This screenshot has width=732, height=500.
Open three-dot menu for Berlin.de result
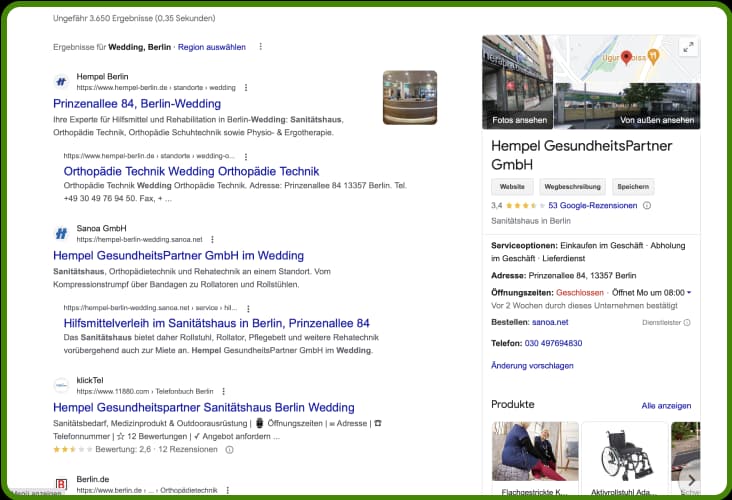(228, 490)
